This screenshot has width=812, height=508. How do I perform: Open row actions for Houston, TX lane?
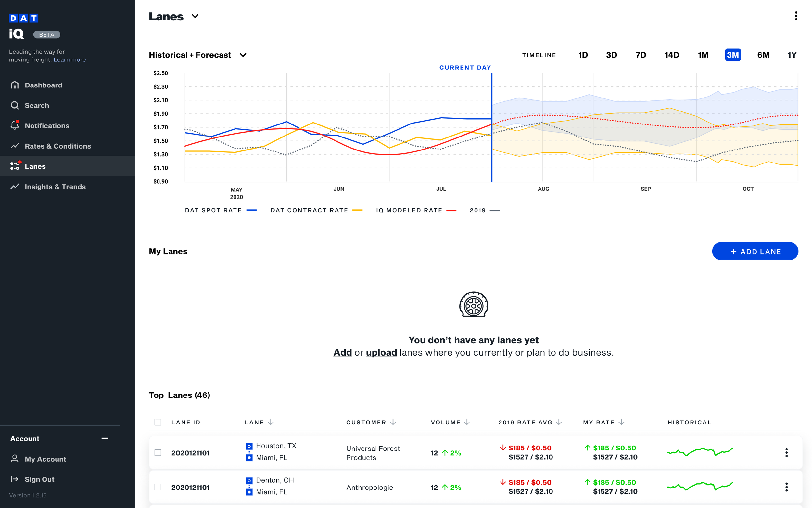786,452
